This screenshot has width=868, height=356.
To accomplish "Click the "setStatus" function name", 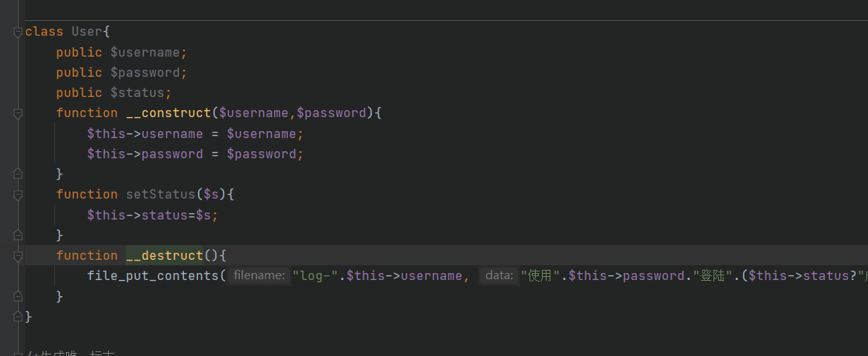I will [161, 194].
